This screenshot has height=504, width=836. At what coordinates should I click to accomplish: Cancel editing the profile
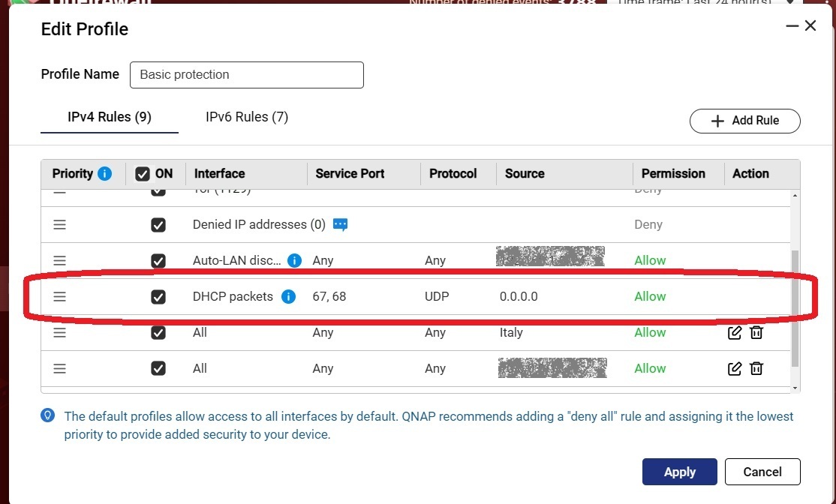pyautogui.click(x=762, y=472)
